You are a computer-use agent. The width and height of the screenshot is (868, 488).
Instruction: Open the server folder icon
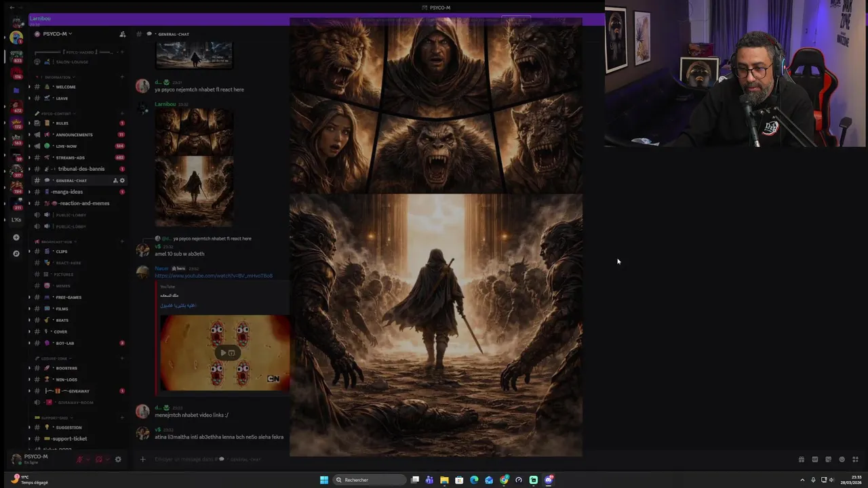[16, 90]
